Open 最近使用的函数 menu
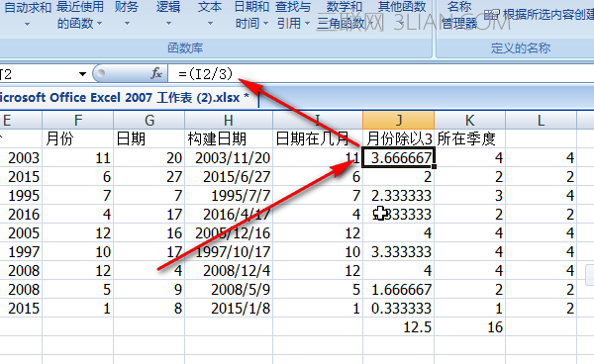Screen dimensions: 594x364 pos(80,15)
